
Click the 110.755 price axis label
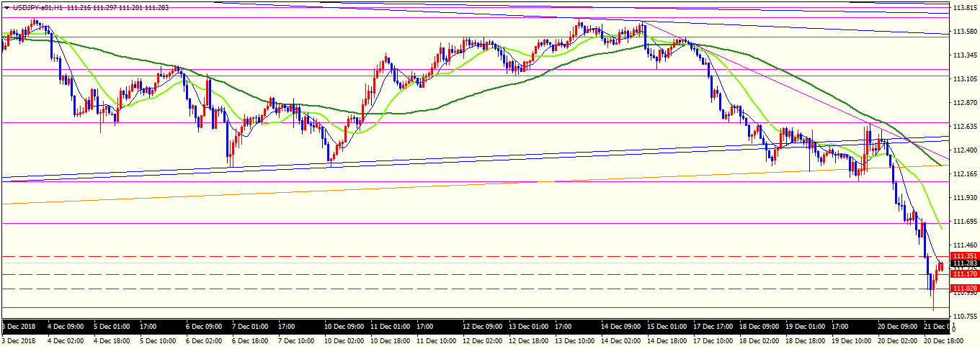pyautogui.click(x=965, y=317)
